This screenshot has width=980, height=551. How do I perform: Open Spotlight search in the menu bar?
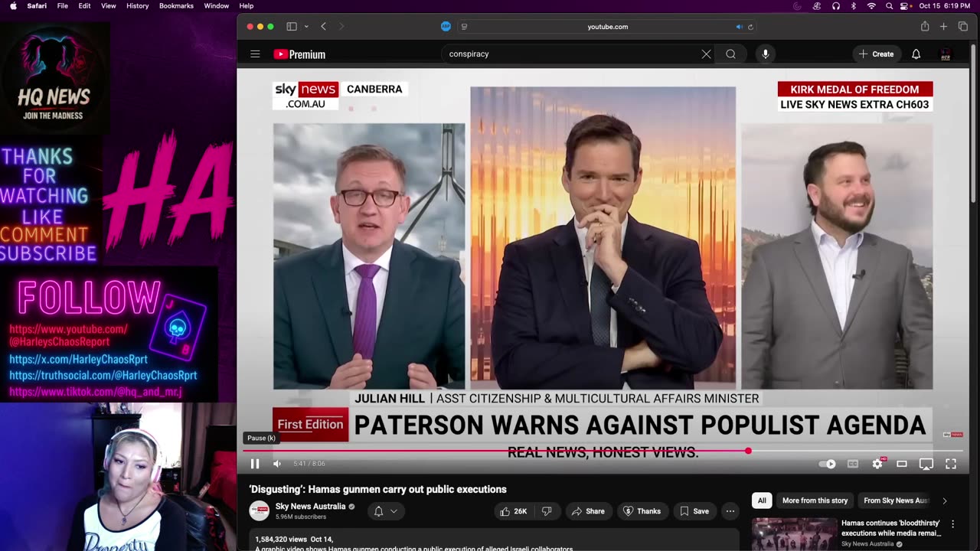point(889,5)
